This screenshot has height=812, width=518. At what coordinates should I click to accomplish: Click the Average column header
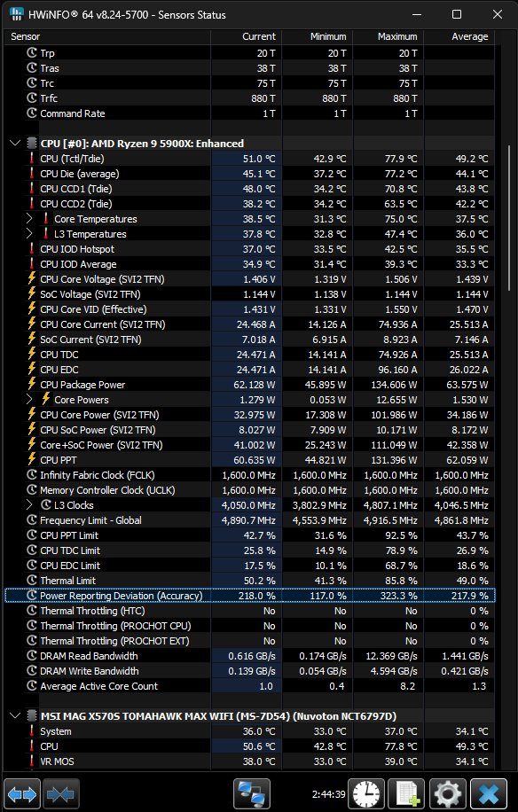coord(459,36)
